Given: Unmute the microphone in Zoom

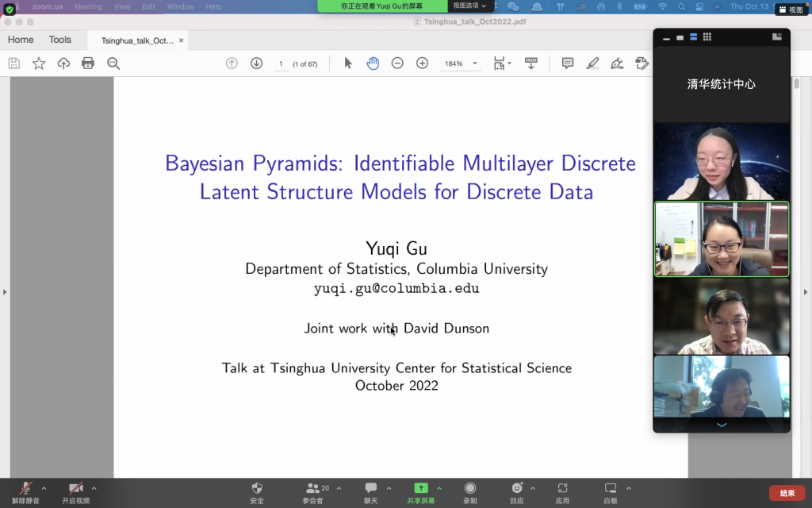Looking at the screenshot, I should pyautogui.click(x=26, y=492).
